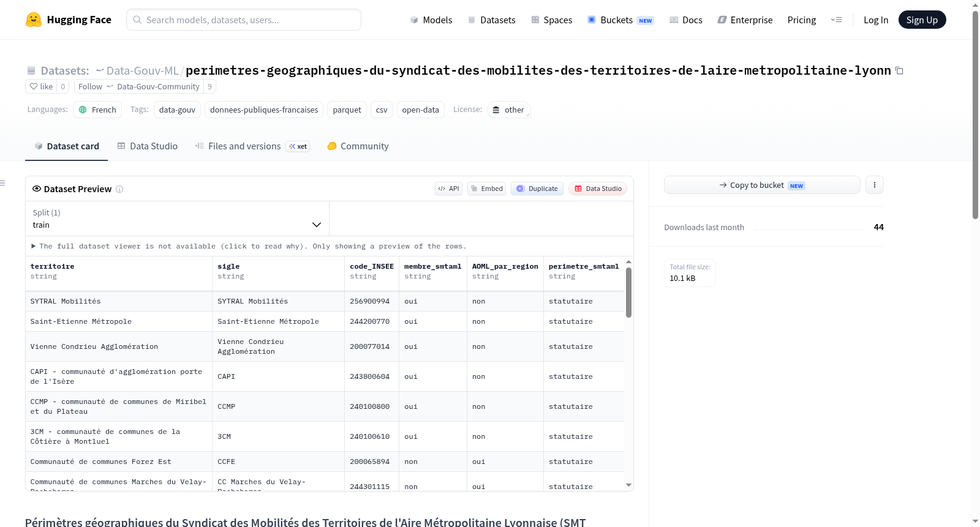
Task: Open the info icon beside Dataset Preview
Action: 119,189
